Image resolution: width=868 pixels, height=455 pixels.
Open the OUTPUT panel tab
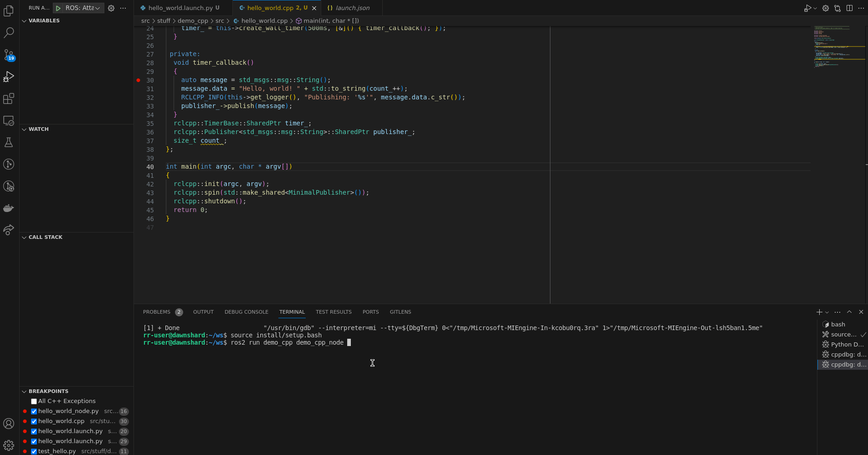pos(203,312)
